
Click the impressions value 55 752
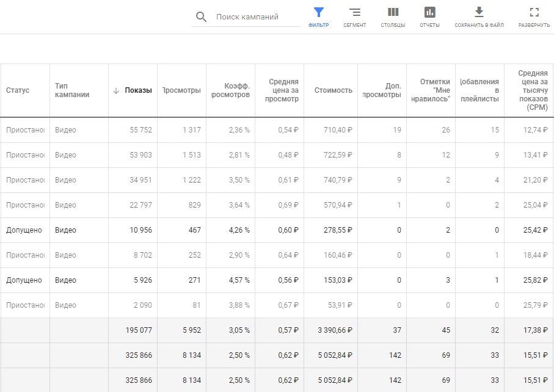(x=140, y=130)
